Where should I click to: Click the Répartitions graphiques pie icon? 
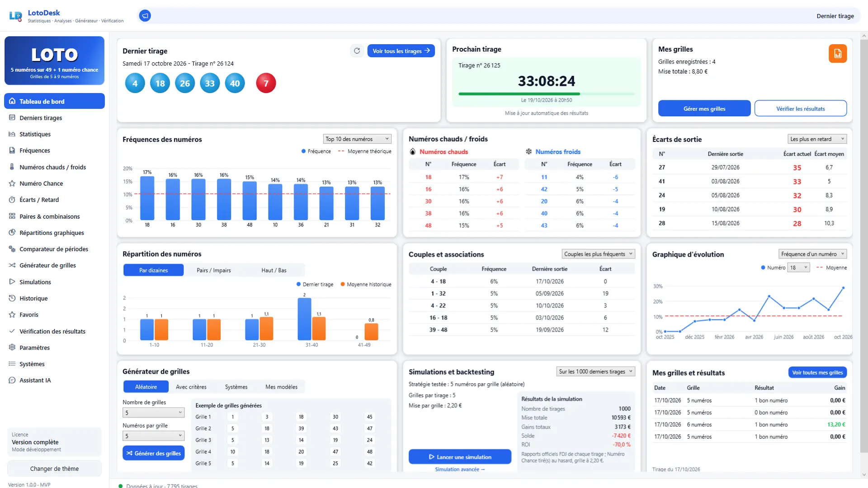(x=12, y=233)
